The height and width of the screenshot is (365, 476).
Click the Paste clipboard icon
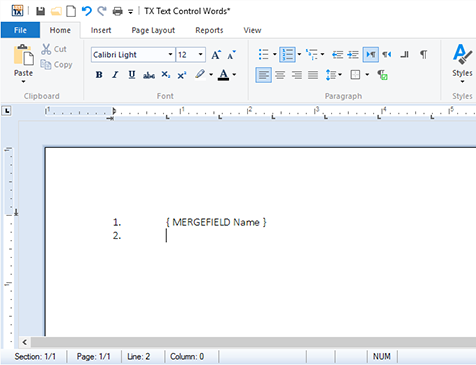pos(23,55)
